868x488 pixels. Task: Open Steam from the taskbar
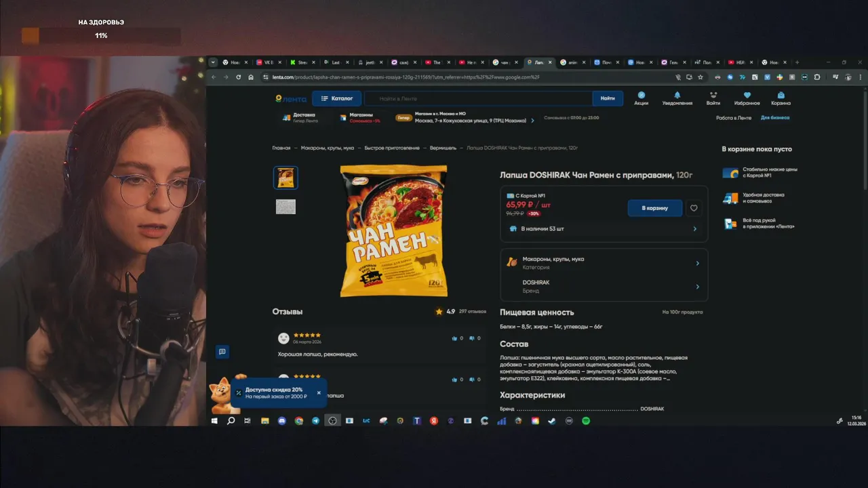click(552, 421)
